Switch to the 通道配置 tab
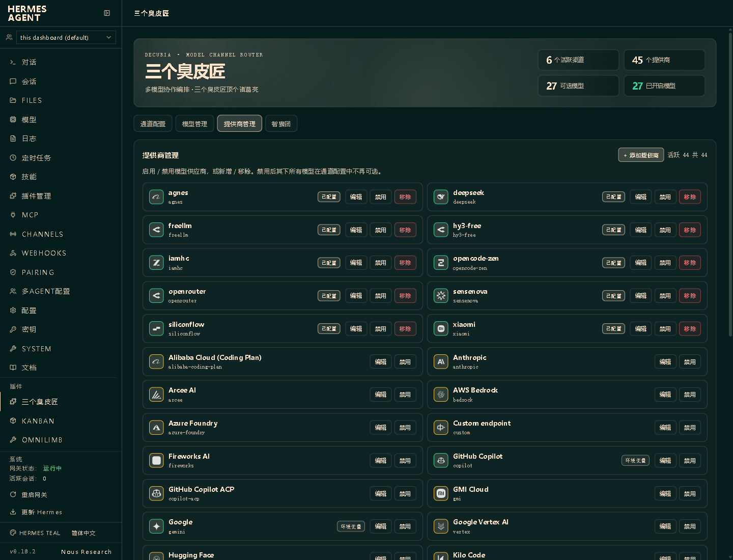Screen dimensions: 733x560 pos(153,124)
